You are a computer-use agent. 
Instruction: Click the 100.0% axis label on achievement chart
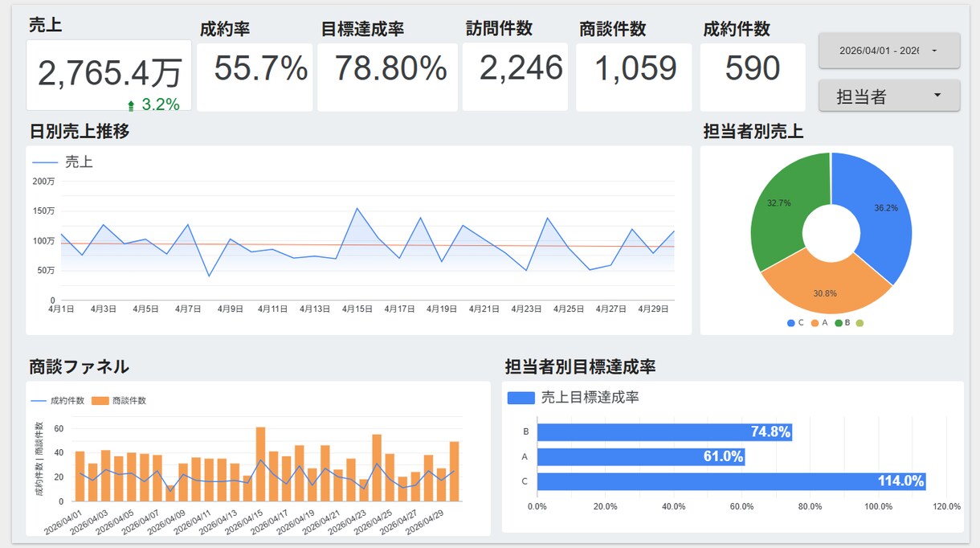879,507
